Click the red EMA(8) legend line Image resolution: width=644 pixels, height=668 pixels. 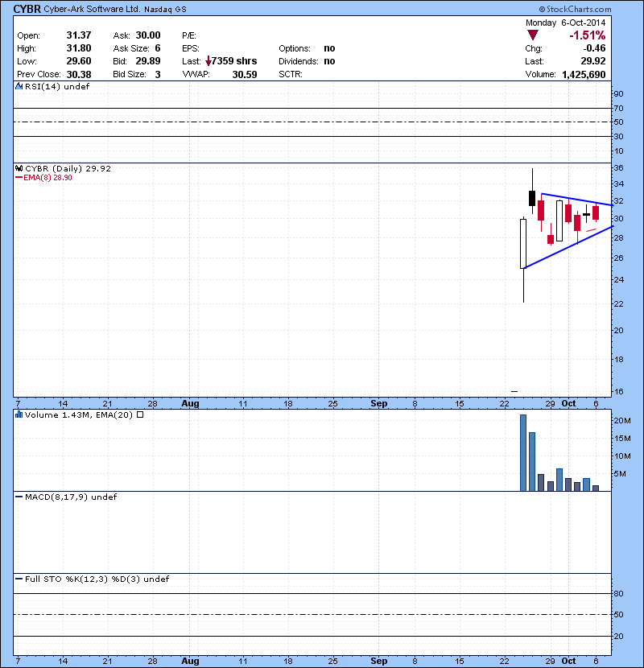click(19, 178)
